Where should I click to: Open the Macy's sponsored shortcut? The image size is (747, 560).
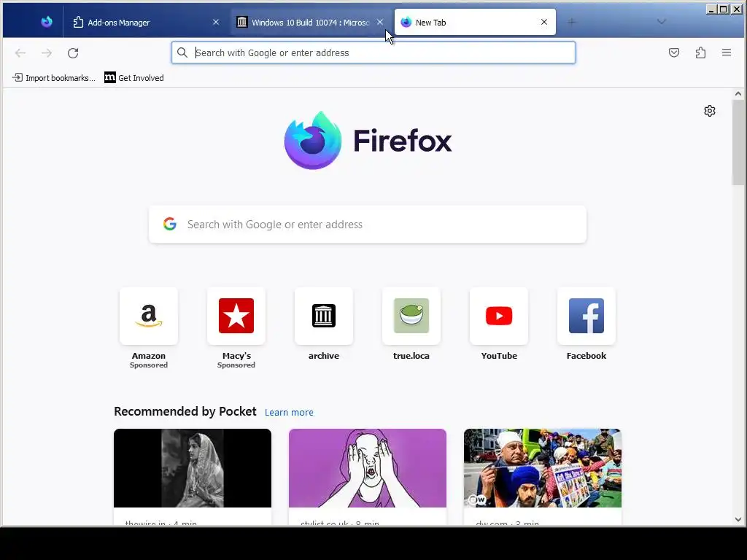[236, 316]
